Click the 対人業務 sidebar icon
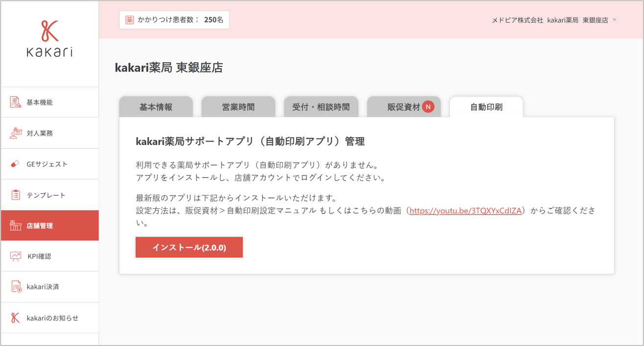Screen dimensions: 644x346 coord(16,133)
